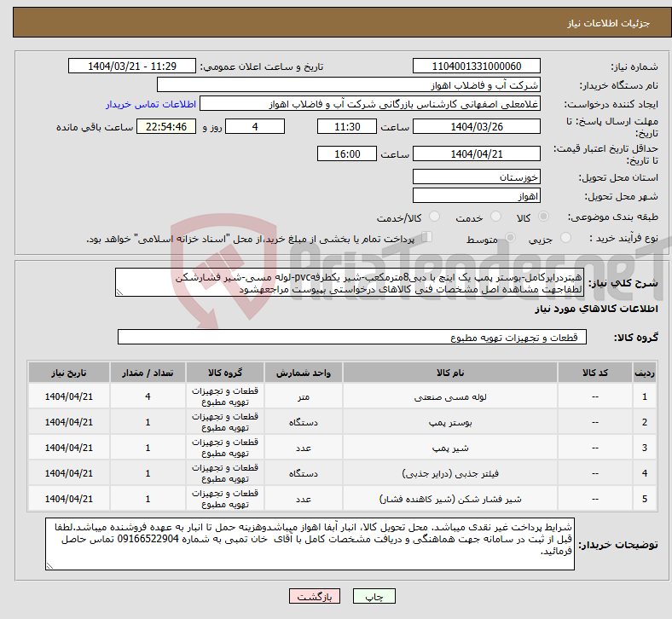Click the buyer organization name field

(x=349, y=84)
